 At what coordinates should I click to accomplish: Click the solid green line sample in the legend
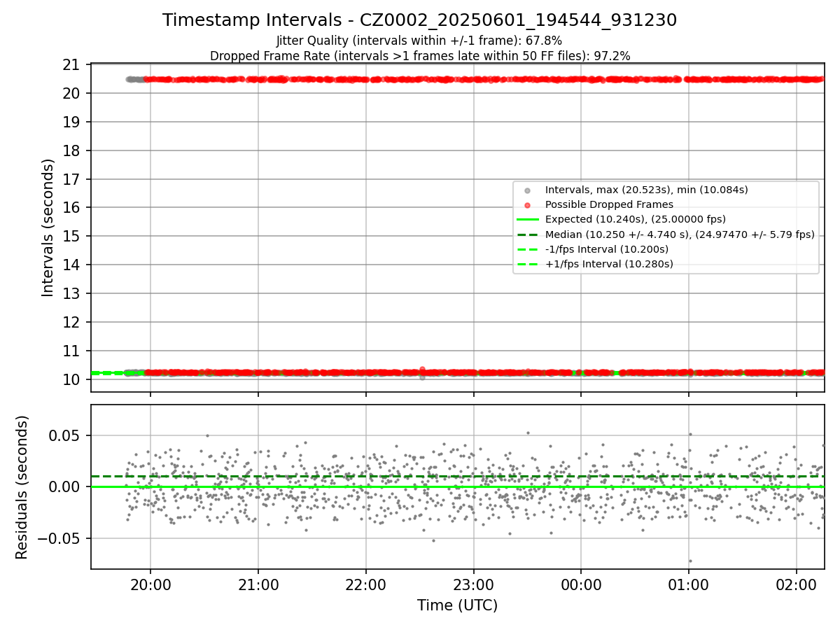click(527, 220)
